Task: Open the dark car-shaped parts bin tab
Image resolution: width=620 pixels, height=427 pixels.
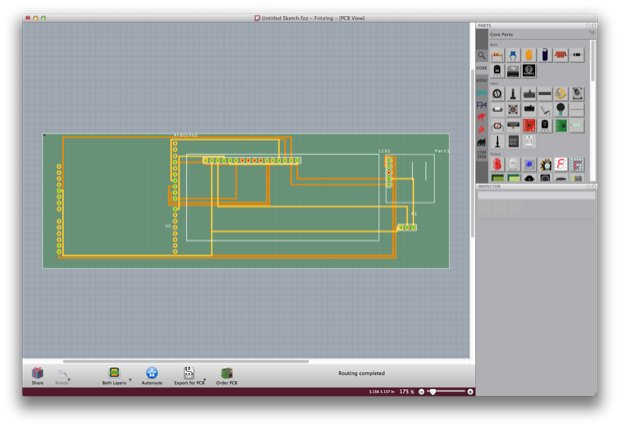Action: click(481, 142)
